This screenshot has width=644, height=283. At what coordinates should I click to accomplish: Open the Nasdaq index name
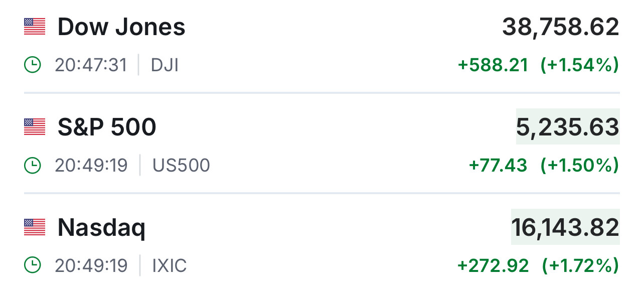(x=101, y=229)
